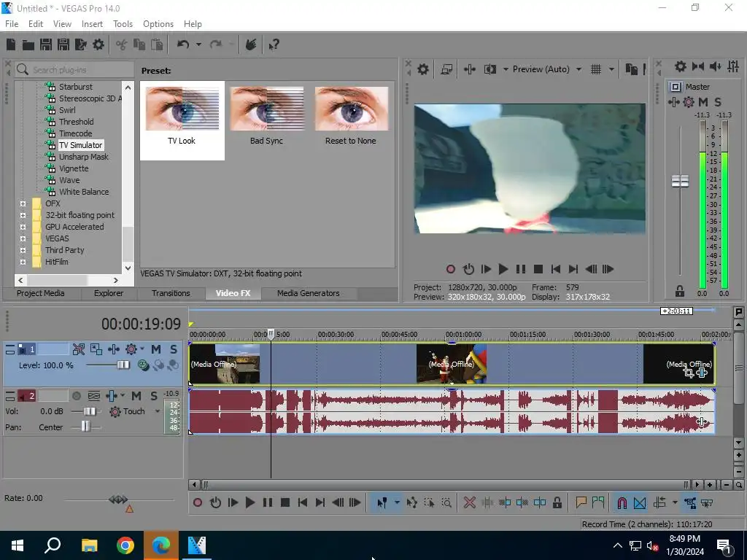Switch to the Media Generators tab
The image size is (747, 560).
point(309,293)
